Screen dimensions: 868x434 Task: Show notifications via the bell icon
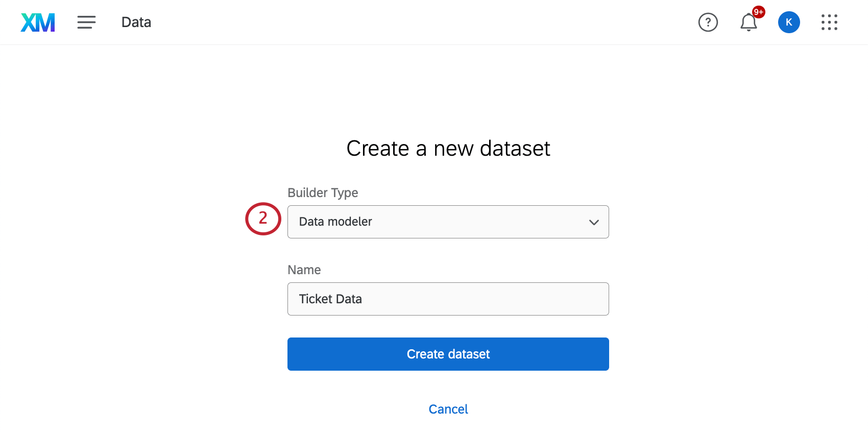click(748, 23)
